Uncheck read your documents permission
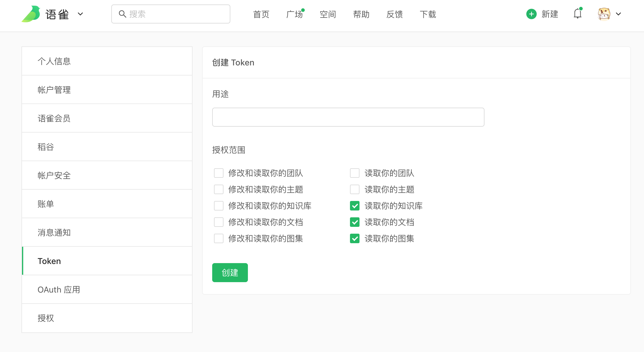Screen dimensions: 644x352 (355, 222)
